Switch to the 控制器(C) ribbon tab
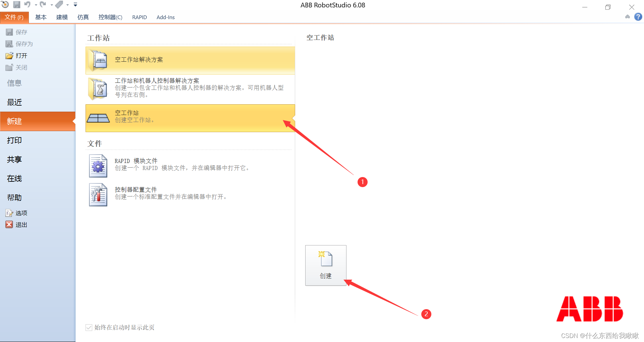 (110, 17)
